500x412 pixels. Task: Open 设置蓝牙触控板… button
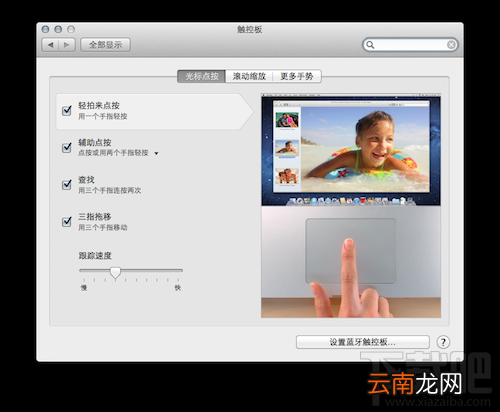[x=363, y=342]
